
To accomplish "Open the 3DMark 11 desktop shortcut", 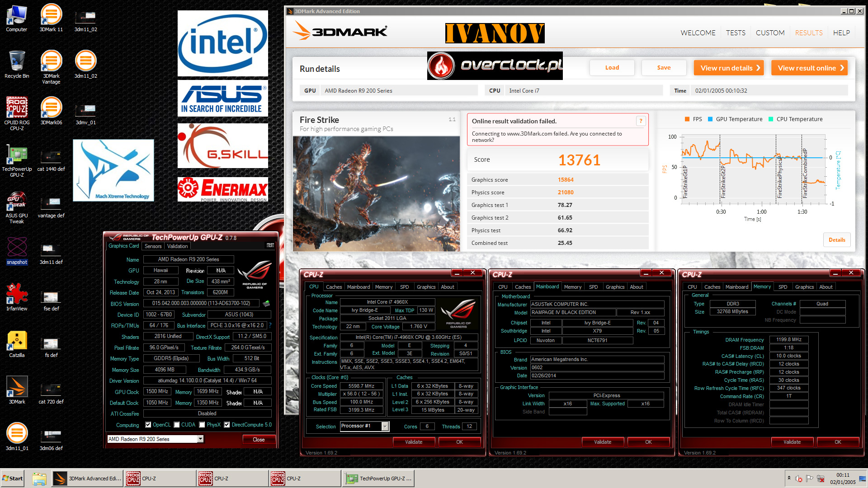I will tap(51, 18).
